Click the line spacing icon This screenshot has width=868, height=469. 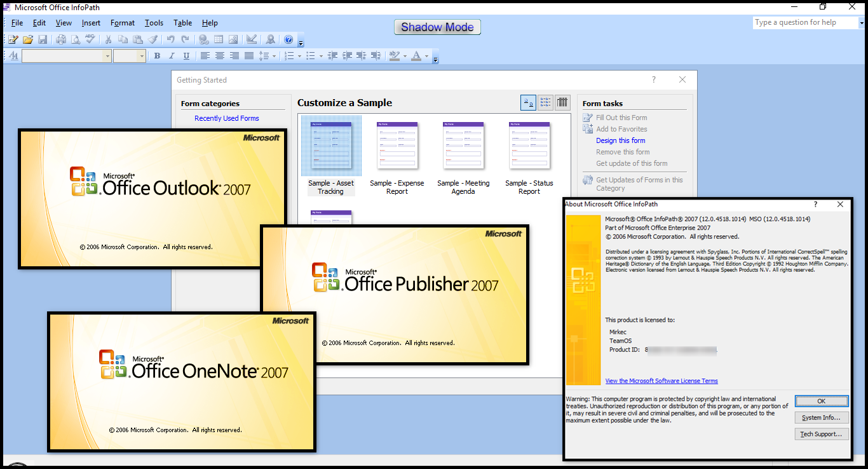(x=263, y=56)
